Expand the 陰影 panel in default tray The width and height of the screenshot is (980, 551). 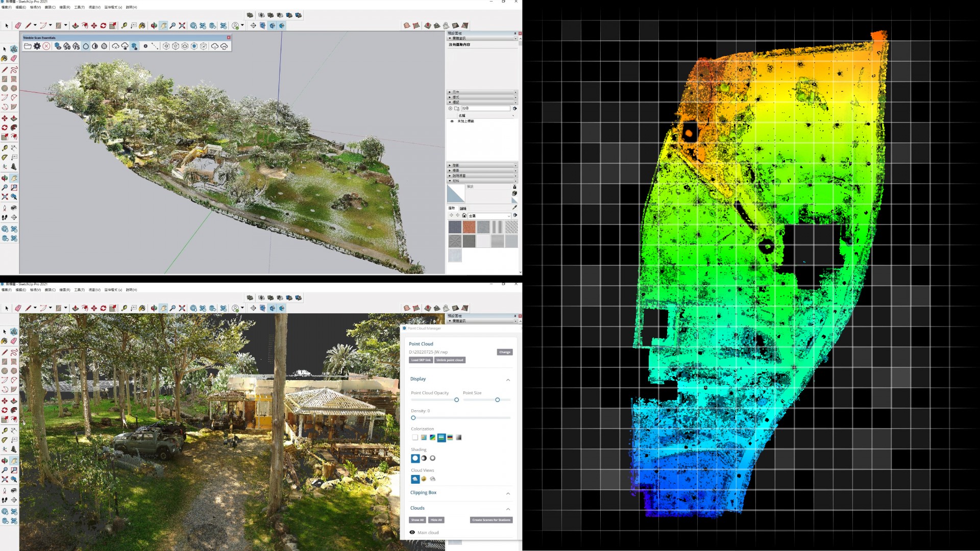482,166
